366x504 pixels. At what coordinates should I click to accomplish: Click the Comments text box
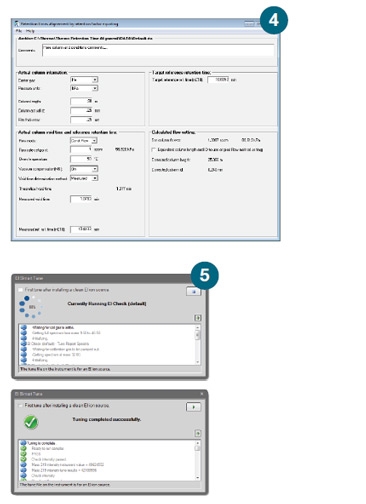(x=158, y=51)
